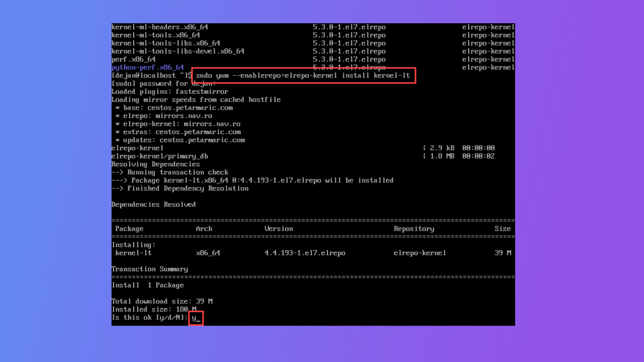Select the Finished Dependency Resolution message
The image size is (644, 362).
click(x=181, y=188)
